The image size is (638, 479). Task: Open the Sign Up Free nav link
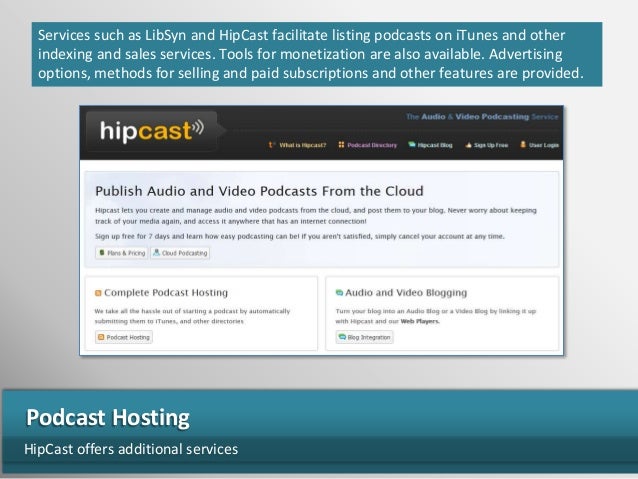pos(491,145)
